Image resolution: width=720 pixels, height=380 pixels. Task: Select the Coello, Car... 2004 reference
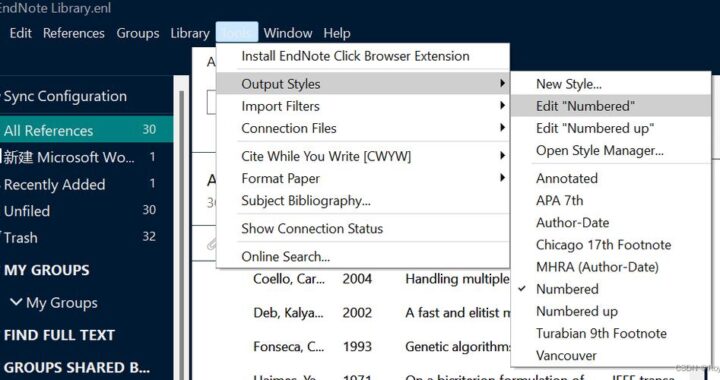coord(288,279)
